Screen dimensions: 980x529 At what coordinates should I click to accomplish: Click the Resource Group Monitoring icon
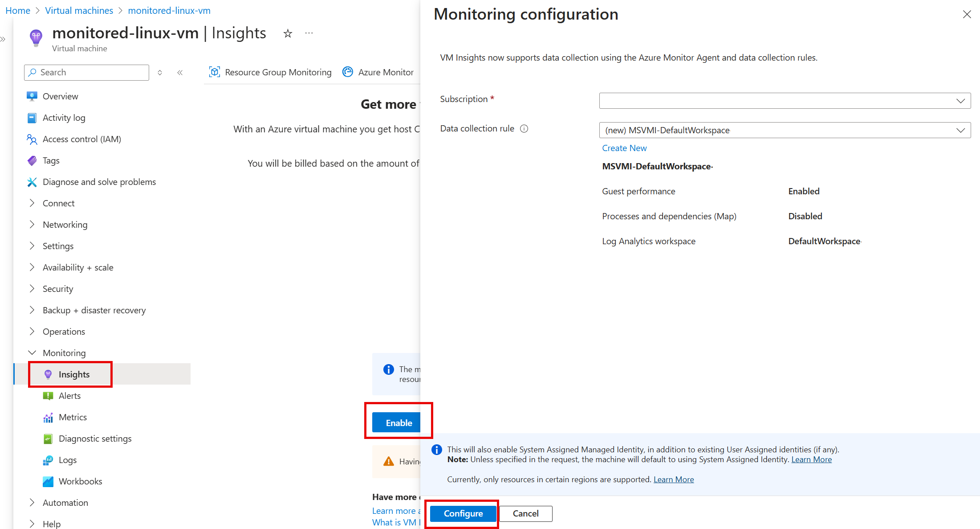[215, 72]
